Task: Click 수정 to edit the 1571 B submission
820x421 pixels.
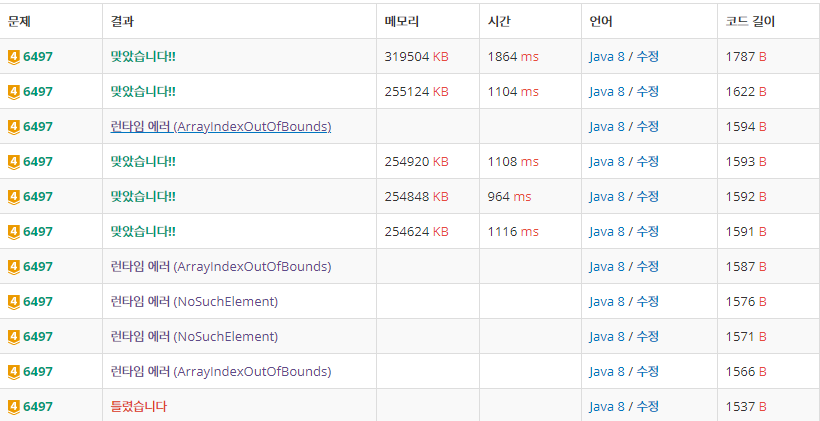Action: (647, 337)
